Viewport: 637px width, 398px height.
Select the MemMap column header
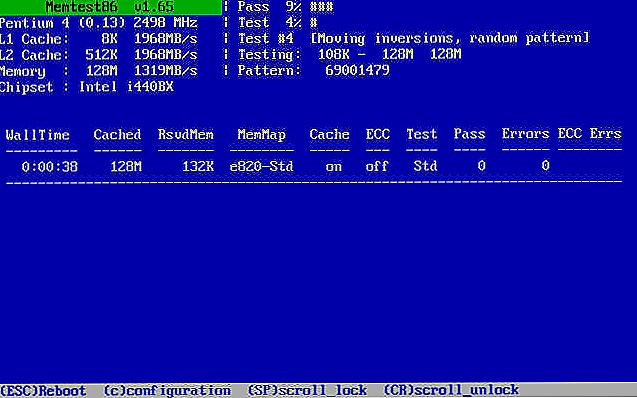coord(262,134)
